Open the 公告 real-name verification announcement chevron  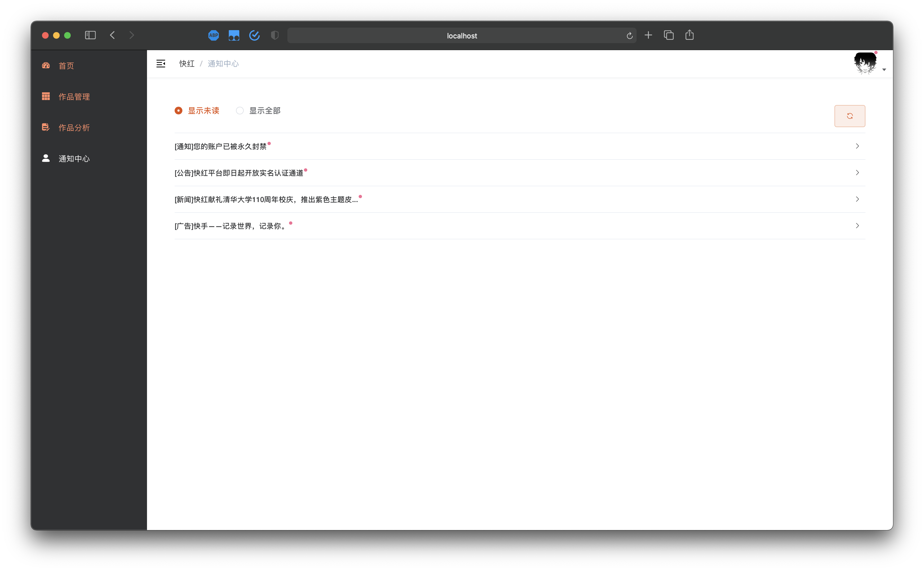(858, 172)
